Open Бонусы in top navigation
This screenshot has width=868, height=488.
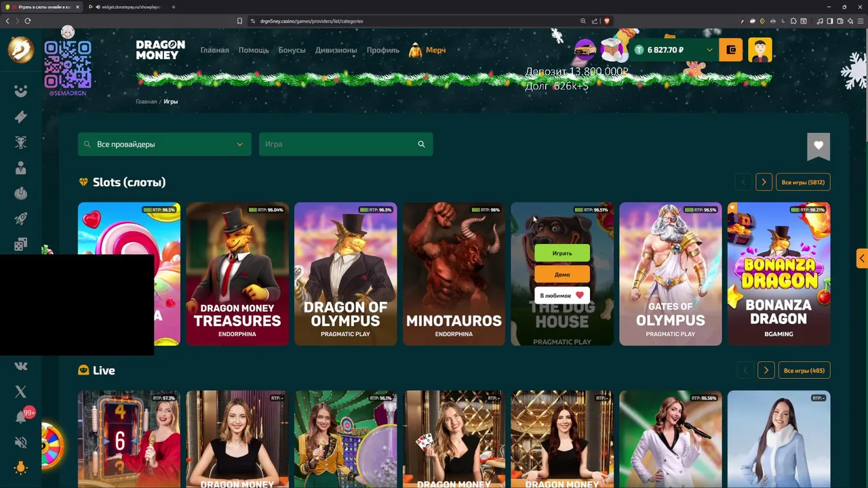292,50
